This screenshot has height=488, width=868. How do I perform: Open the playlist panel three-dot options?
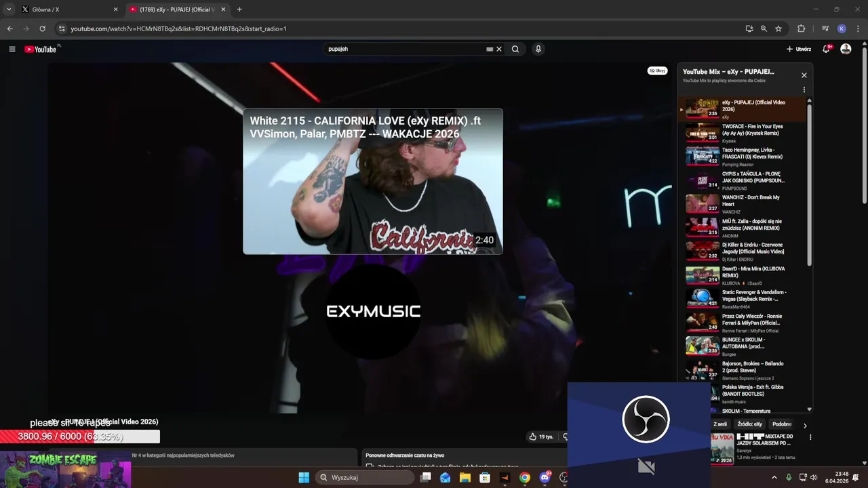pos(804,89)
